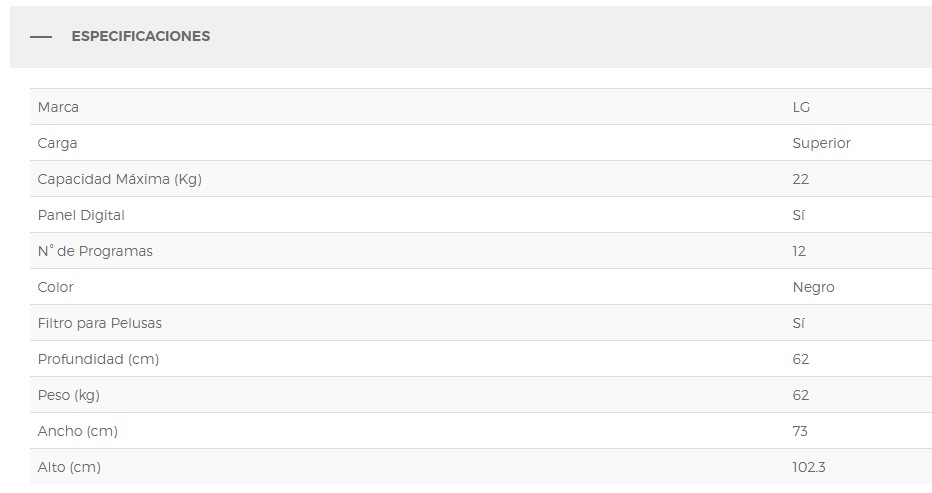Click the LG brand value
This screenshot has width=932, height=493.
pos(801,107)
